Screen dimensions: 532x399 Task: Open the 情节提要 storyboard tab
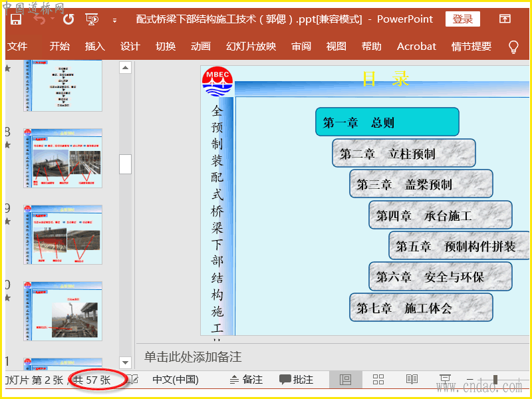tap(471, 46)
